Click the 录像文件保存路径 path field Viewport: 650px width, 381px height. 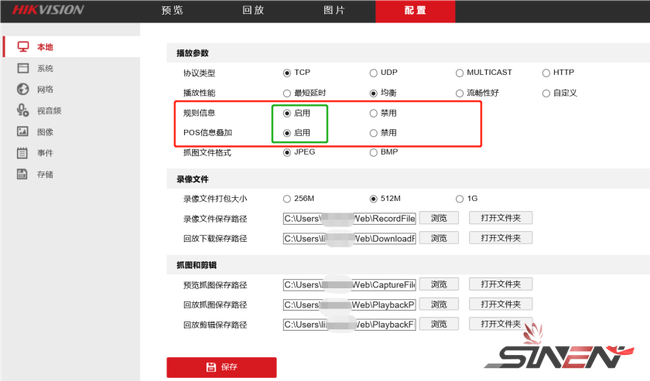[349, 218]
